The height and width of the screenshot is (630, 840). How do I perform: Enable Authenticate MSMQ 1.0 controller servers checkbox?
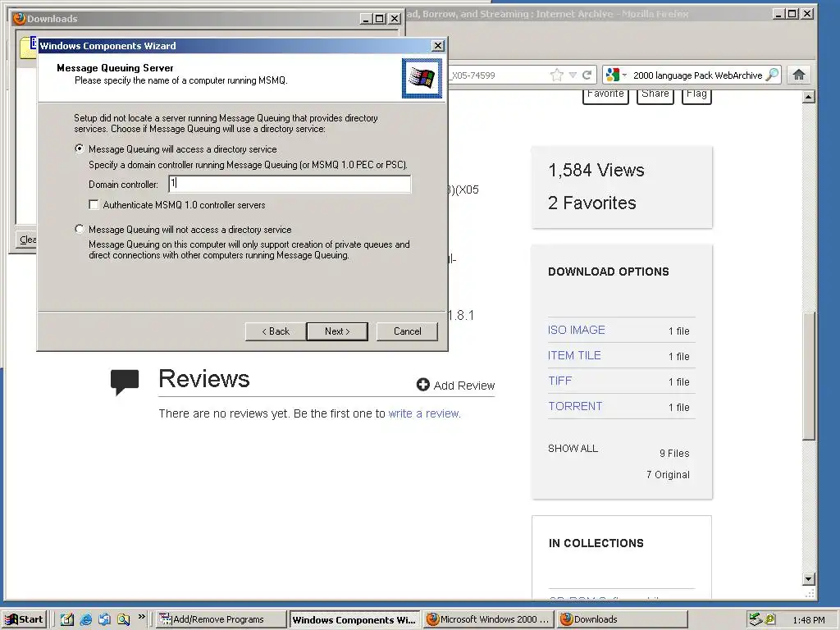(94, 204)
